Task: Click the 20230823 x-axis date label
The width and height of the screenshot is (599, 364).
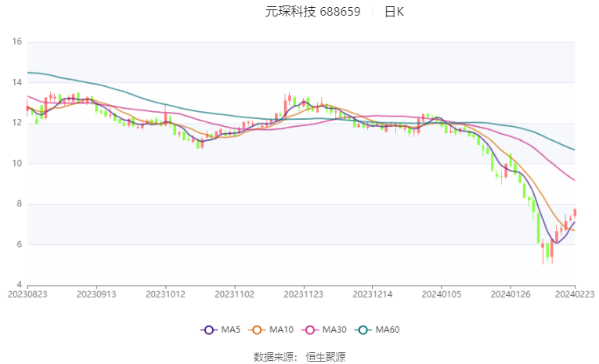Action: click(x=27, y=294)
